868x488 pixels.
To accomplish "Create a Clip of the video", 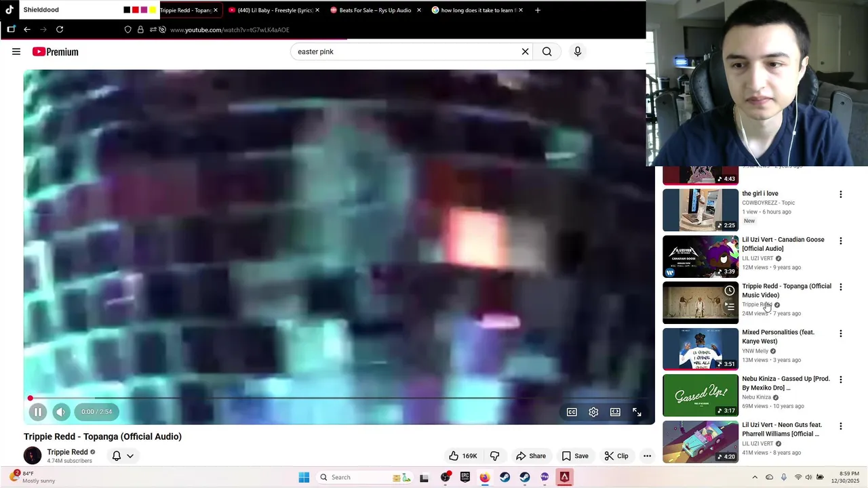I will pos(616,456).
